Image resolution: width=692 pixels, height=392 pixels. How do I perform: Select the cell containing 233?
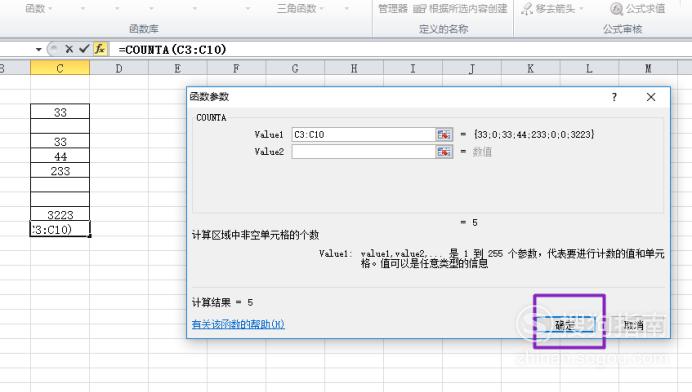tap(60, 170)
